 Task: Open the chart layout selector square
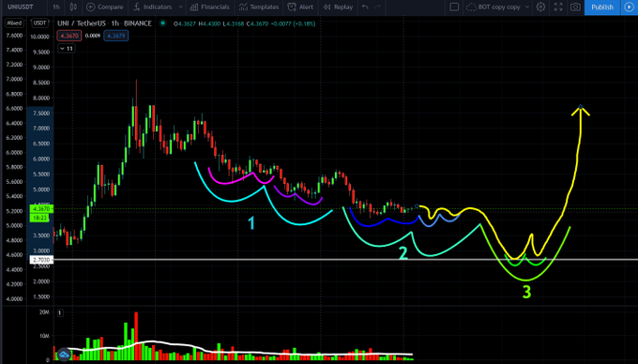(x=454, y=7)
